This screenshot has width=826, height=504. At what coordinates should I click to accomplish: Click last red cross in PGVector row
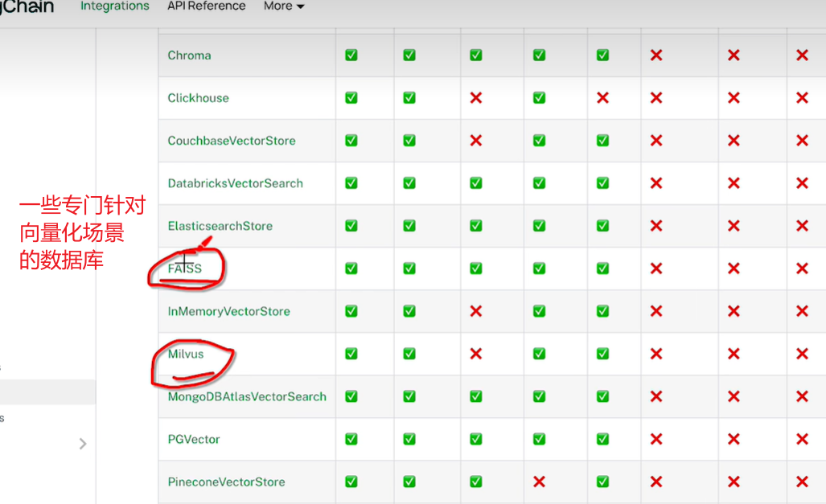tap(802, 439)
